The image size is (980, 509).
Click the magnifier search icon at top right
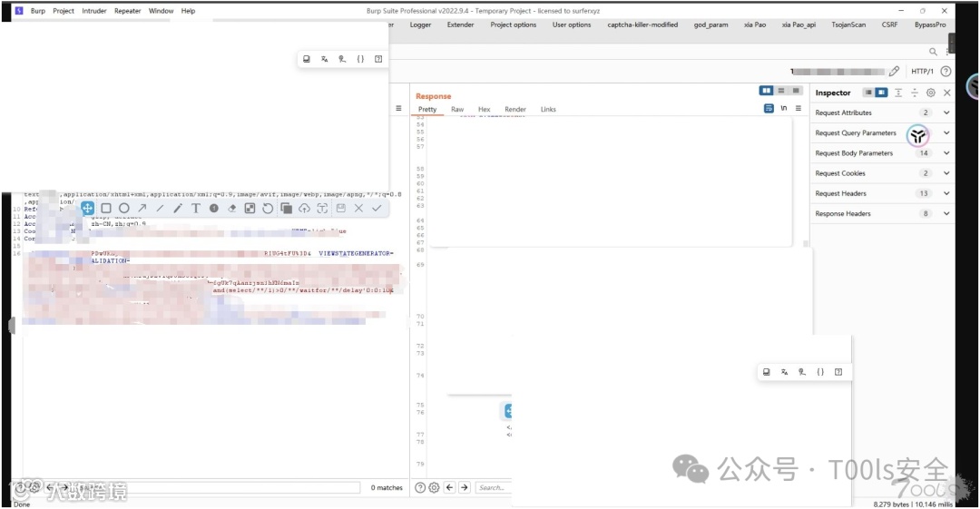[933, 52]
